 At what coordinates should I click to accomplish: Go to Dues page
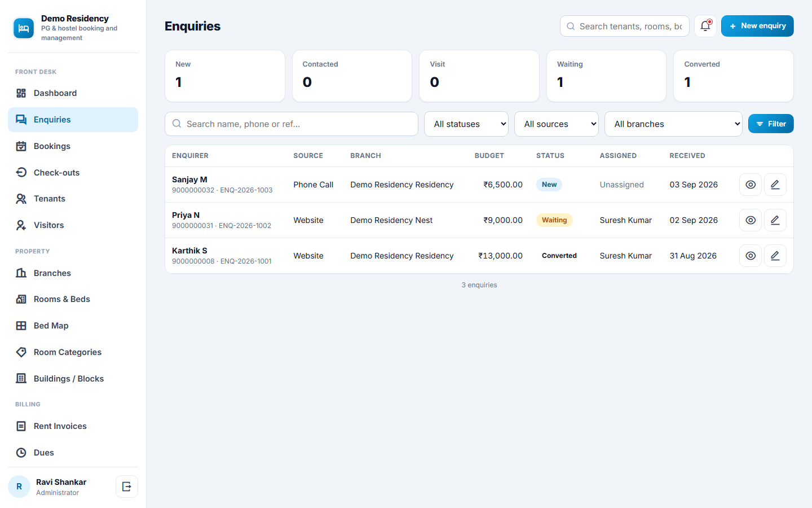pyautogui.click(x=73, y=453)
